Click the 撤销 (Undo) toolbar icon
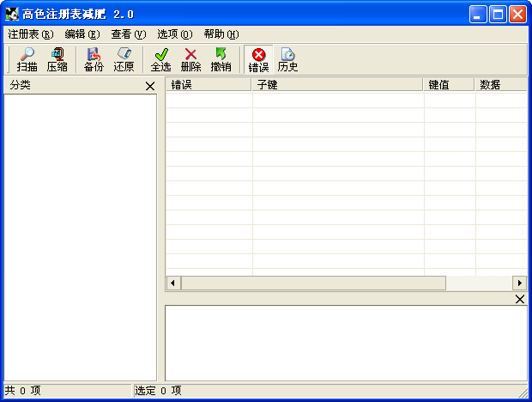This screenshot has height=402, width=532. pyautogui.click(x=221, y=59)
